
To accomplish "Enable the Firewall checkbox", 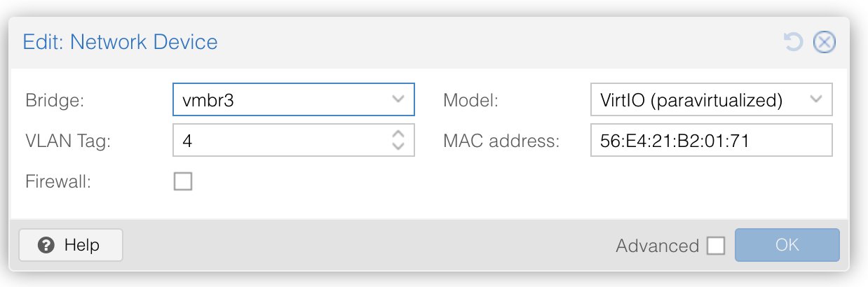I will (182, 182).
